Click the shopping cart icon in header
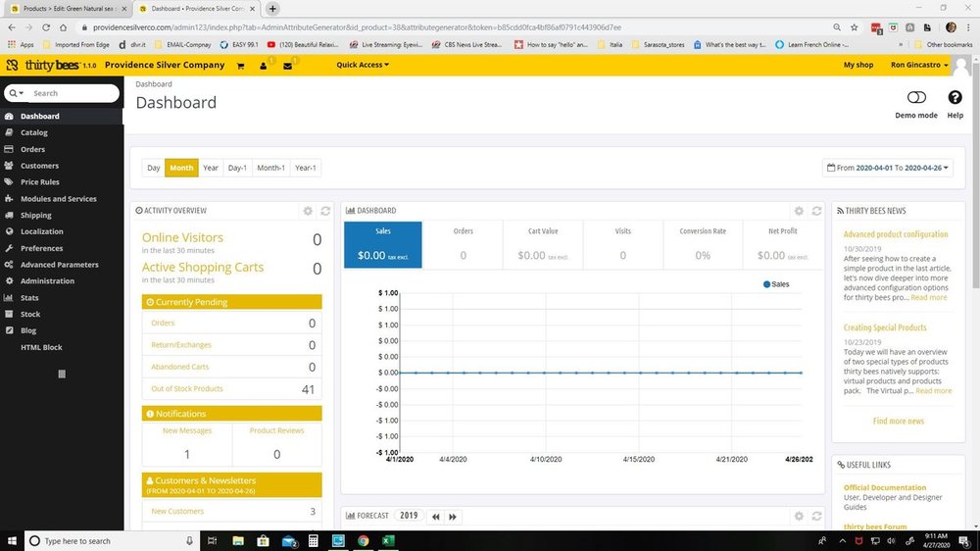 pos(240,66)
